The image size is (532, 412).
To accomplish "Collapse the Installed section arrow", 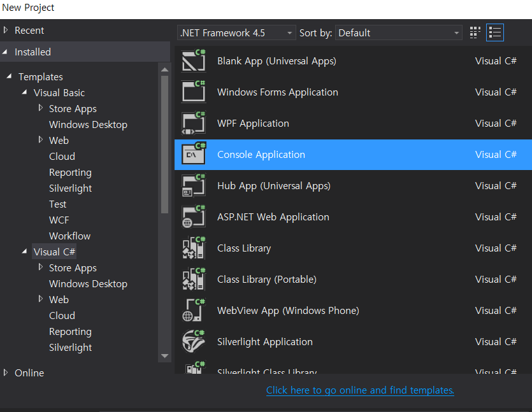I will [5, 52].
